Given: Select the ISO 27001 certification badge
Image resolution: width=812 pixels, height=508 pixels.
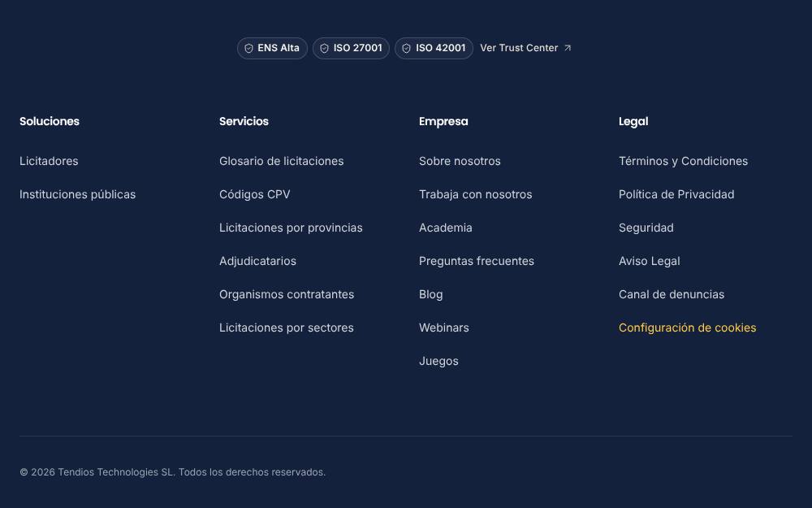Looking at the screenshot, I should pyautogui.click(x=351, y=48).
